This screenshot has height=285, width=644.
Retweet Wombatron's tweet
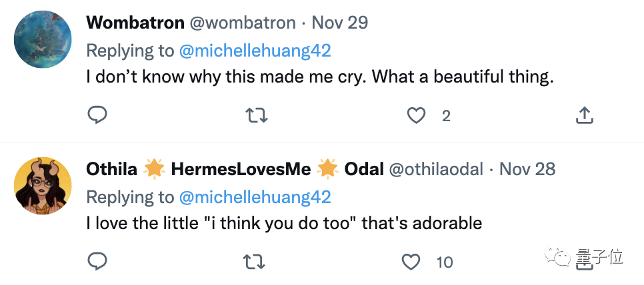(257, 116)
